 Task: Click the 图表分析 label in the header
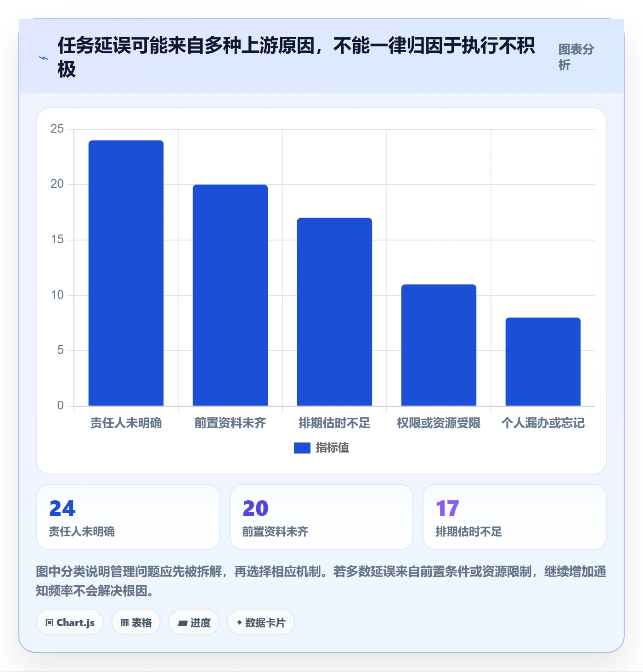[x=576, y=57]
